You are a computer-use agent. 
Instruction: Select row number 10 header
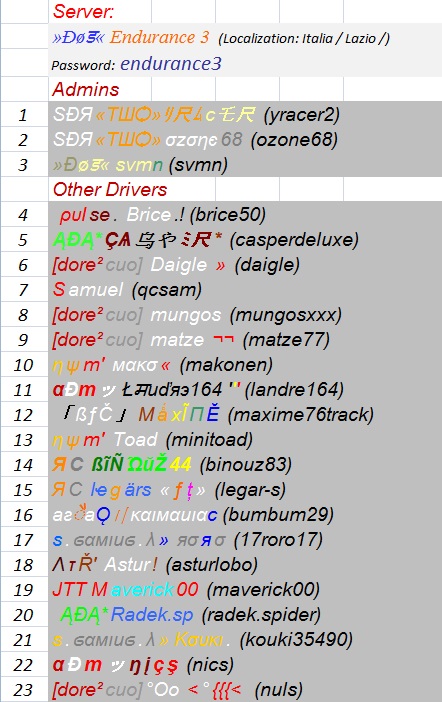click(x=24, y=365)
